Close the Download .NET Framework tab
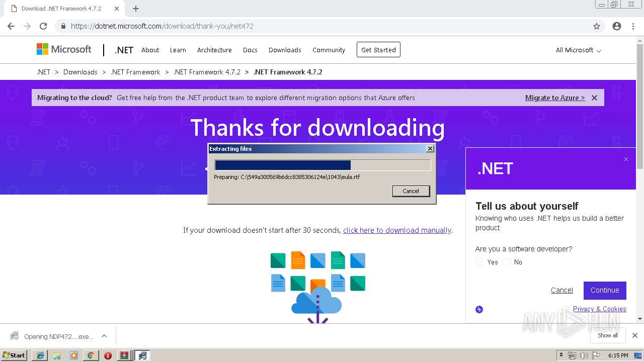The width and height of the screenshot is (644, 362). pos(116,9)
